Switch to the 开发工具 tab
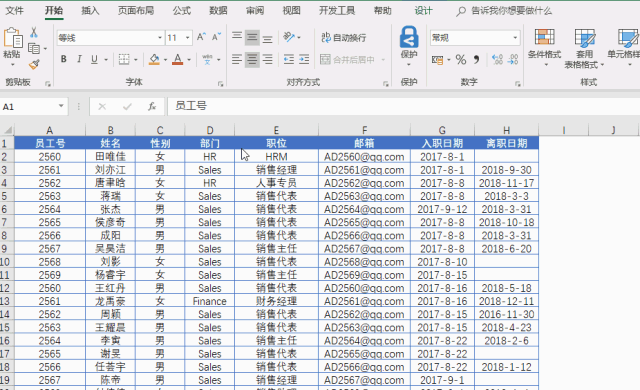 click(x=337, y=11)
